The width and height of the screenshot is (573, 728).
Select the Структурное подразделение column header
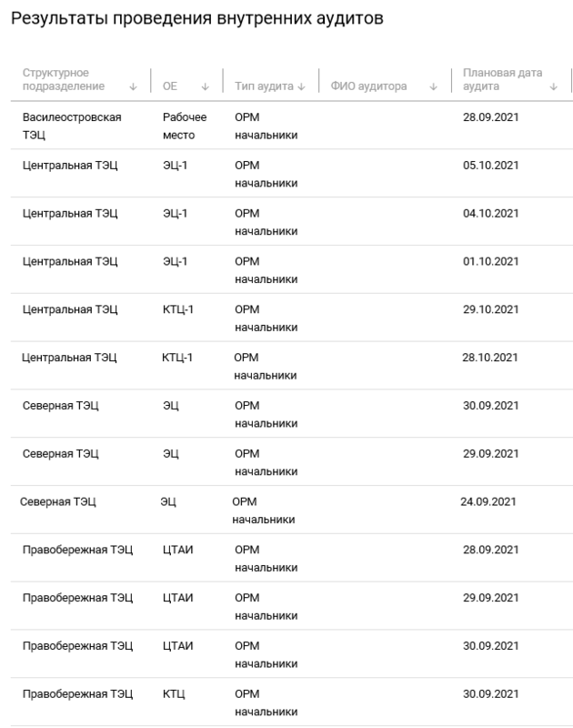[x=64, y=79]
